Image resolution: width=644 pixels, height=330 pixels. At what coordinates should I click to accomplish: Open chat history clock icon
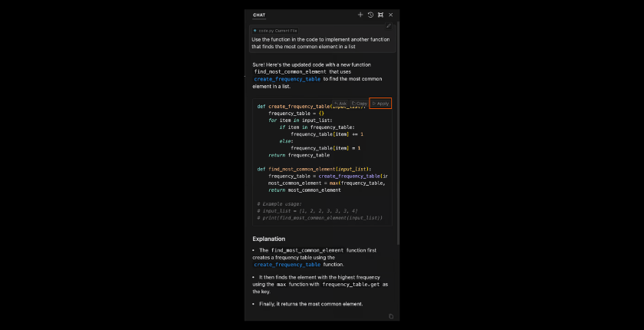[370, 15]
